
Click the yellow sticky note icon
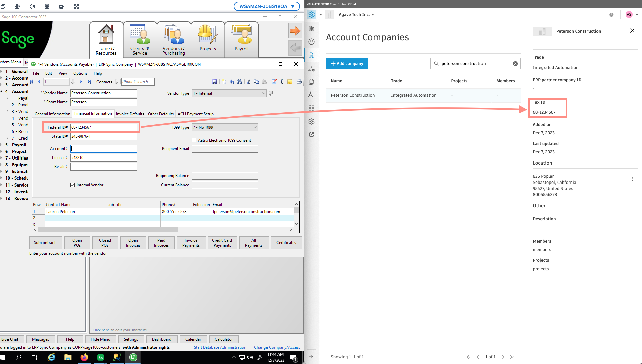coord(290,82)
